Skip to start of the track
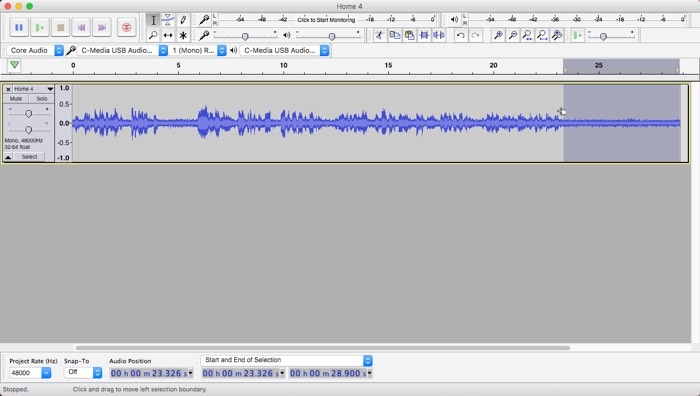The width and height of the screenshot is (700, 396). [x=81, y=27]
